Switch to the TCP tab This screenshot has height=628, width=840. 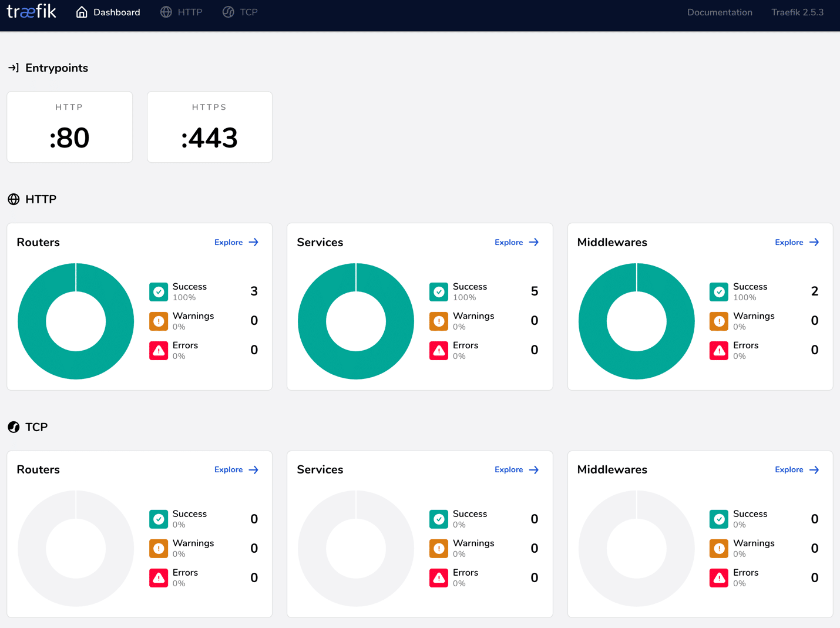(x=240, y=12)
